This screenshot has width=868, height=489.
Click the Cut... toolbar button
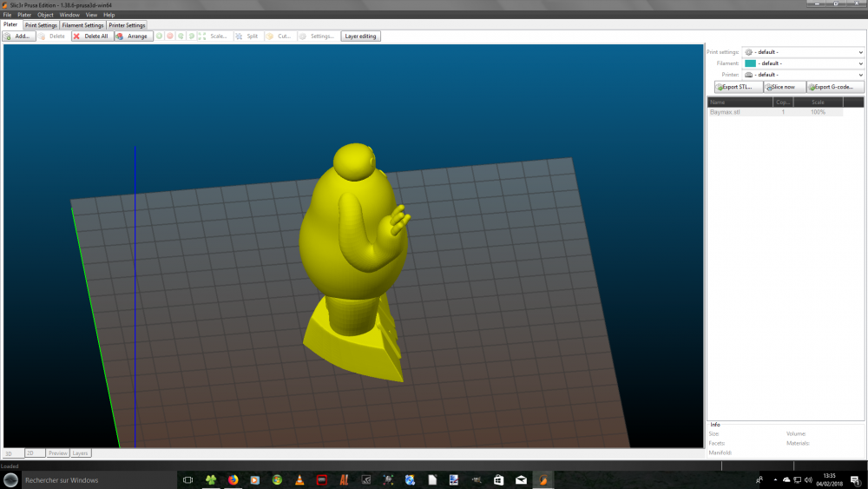(x=279, y=36)
